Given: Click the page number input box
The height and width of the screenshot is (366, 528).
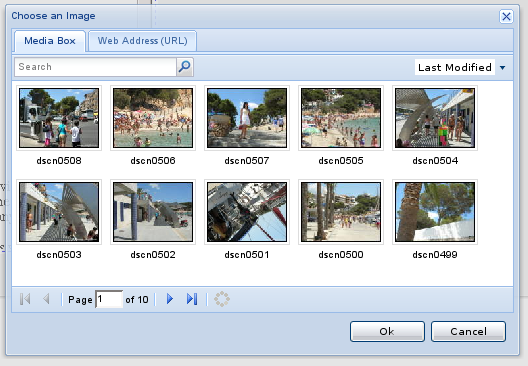Looking at the screenshot, I should [x=109, y=299].
